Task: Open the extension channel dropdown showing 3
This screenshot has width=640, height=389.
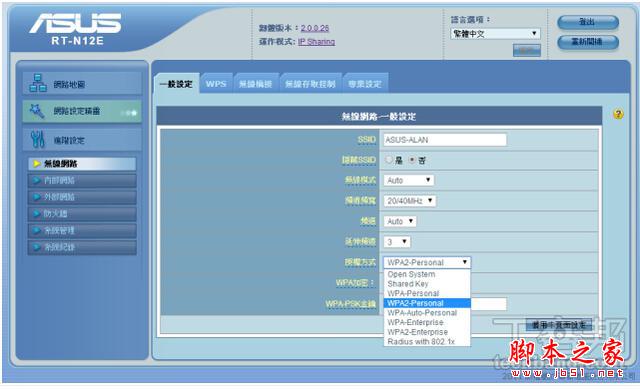Action: coord(397,242)
